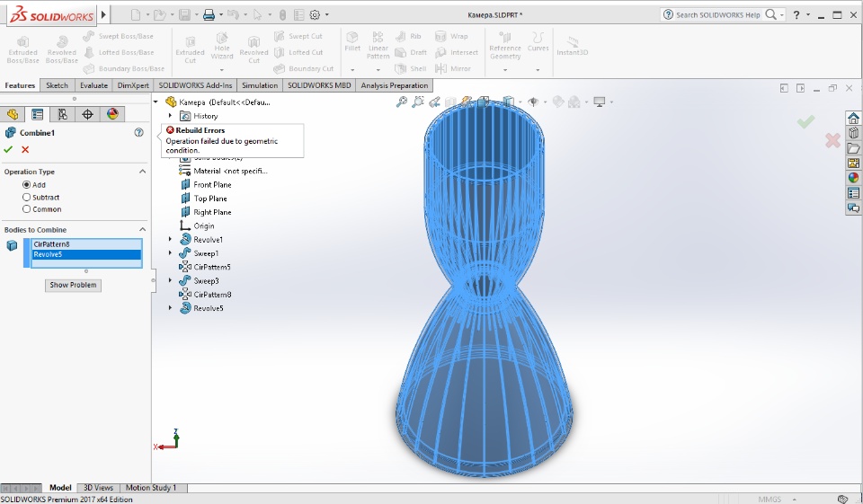The height and width of the screenshot is (504, 863).
Task: Click the Show Problem button
Action: click(73, 285)
